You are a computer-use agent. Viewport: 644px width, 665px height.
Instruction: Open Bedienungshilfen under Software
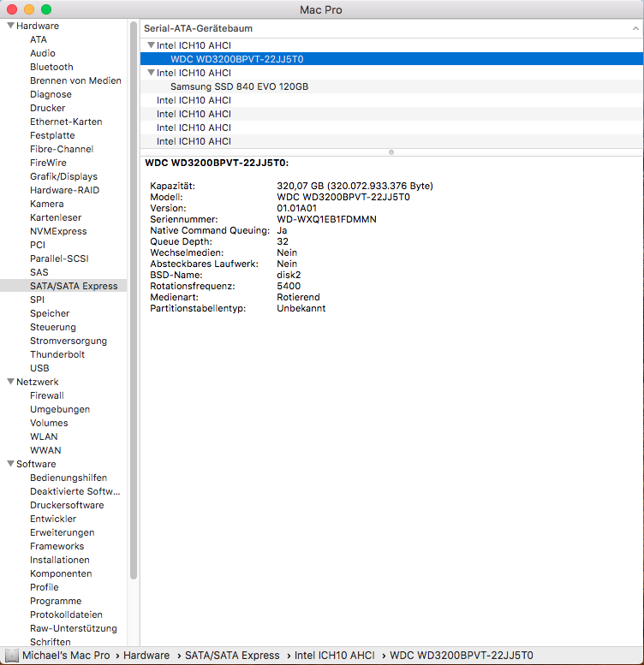tap(69, 478)
